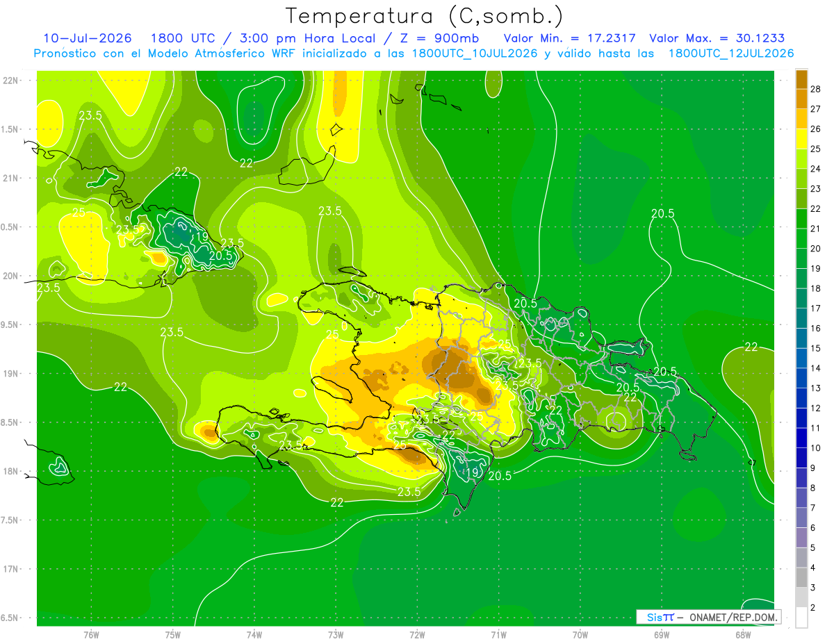The width and height of the screenshot is (834, 644).
Task: Click color scale label "12"
Action: click(816, 408)
